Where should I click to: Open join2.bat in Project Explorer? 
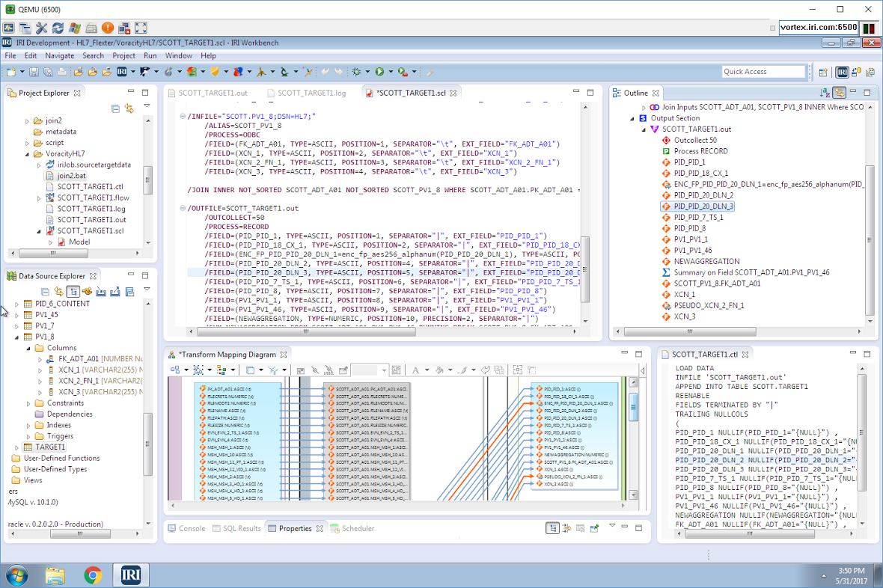click(72, 176)
